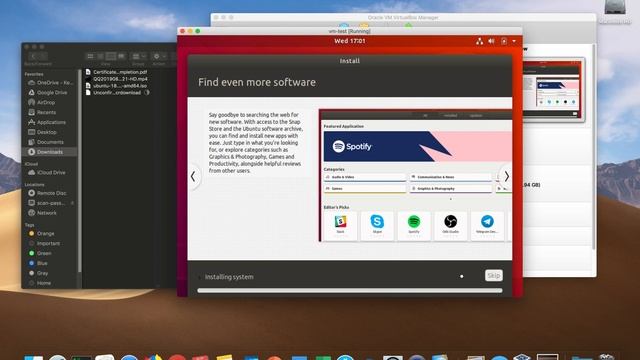Switch Finder to icon view
640x360 pixels.
[90, 56]
